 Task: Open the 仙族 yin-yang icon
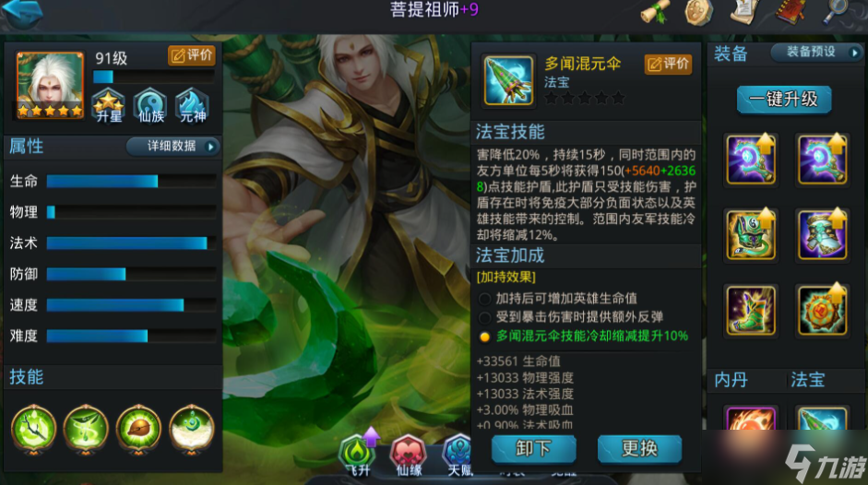(150, 105)
